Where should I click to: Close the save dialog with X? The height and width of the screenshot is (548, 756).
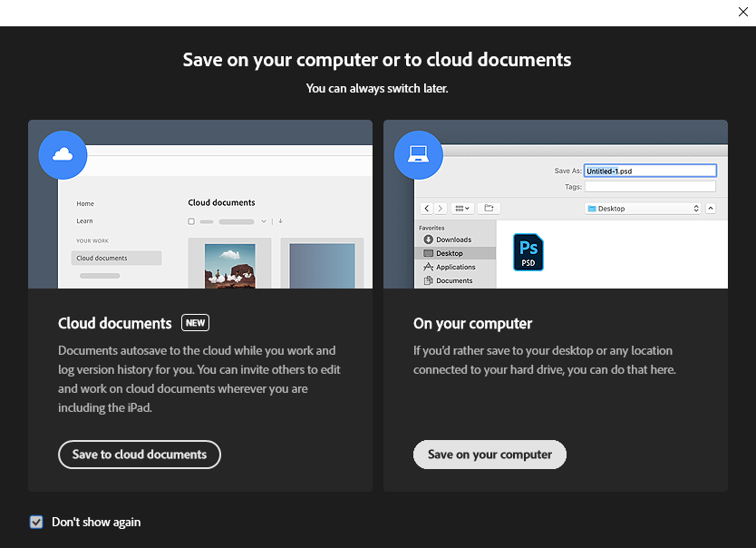click(x=743, y=12)
